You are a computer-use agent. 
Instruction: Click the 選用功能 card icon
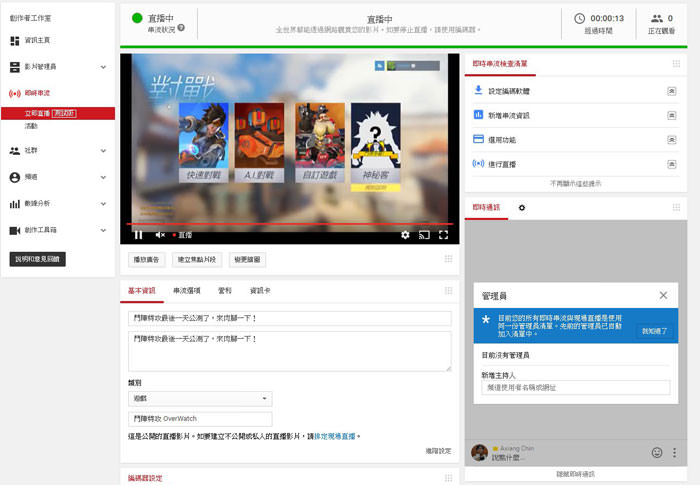tap(478, 139)
